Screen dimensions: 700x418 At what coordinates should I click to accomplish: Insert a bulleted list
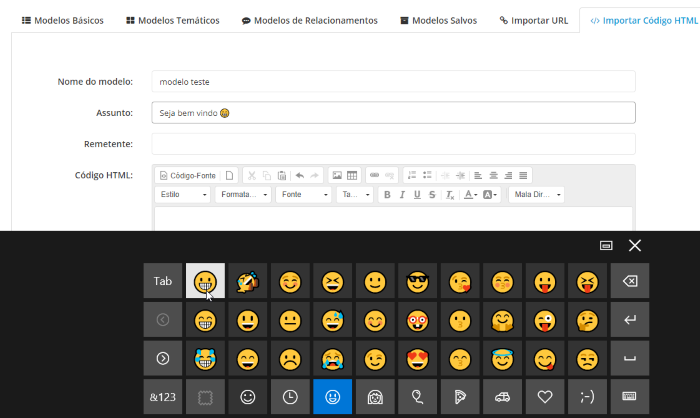pyautogui.click(x=427, y=176)
